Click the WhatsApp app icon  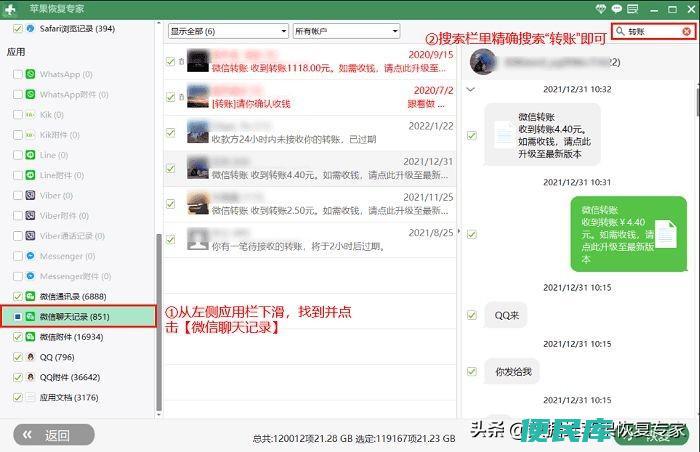[30, 74]
